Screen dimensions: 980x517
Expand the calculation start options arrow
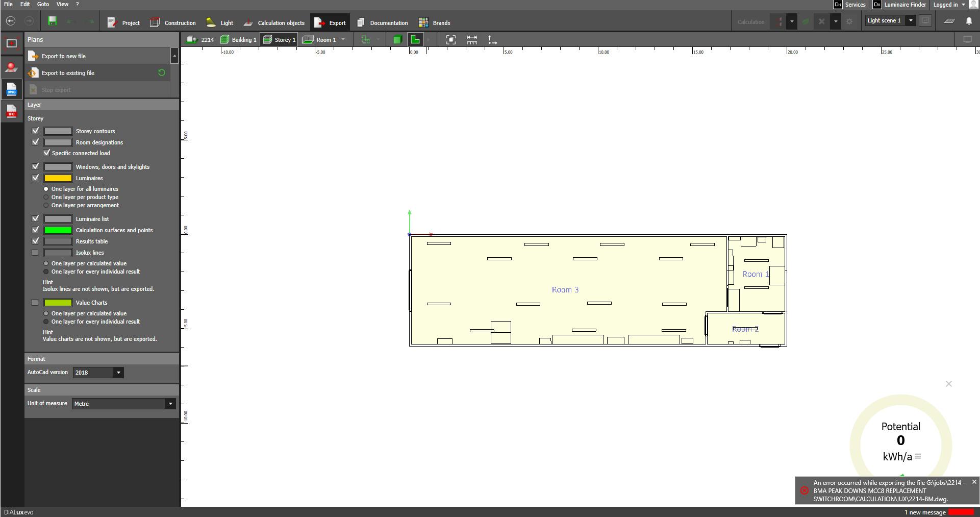pos(792,21)
